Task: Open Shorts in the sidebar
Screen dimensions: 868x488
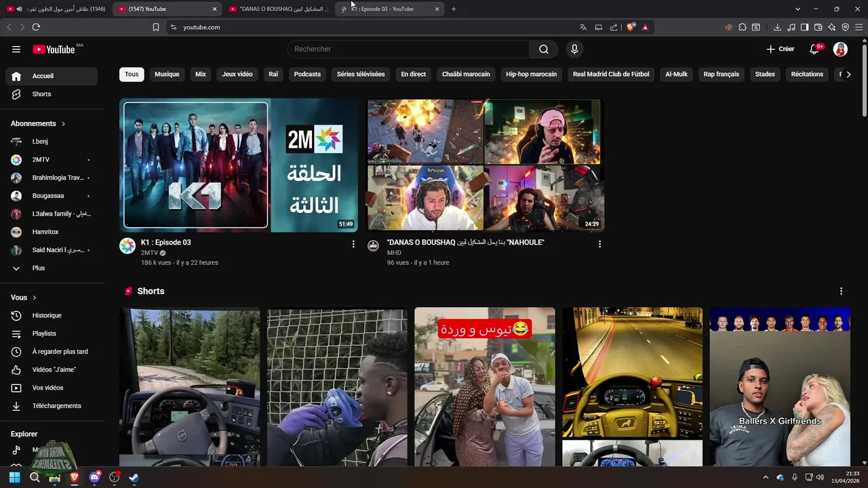Action: point(52,94)
